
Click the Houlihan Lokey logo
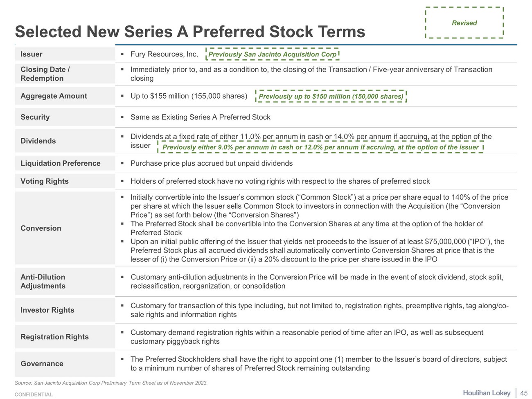[486, 393]
